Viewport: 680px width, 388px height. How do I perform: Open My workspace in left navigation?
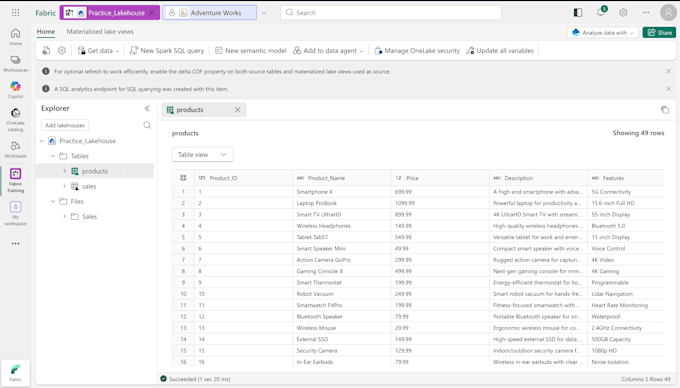pos(16,213)
